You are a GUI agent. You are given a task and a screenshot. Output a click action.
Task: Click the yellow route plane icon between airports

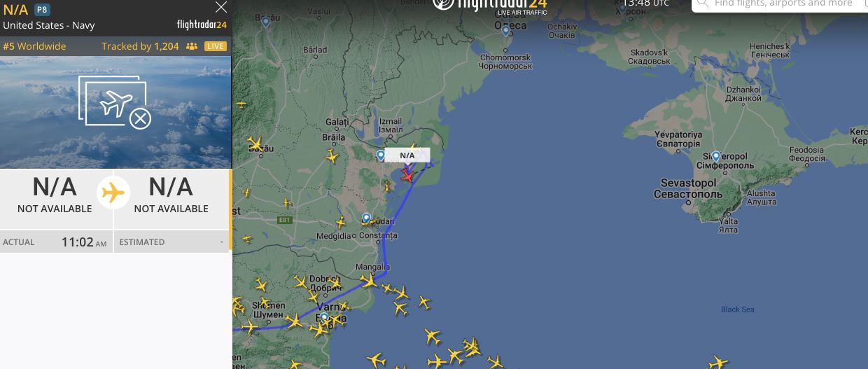pos(113,193)
